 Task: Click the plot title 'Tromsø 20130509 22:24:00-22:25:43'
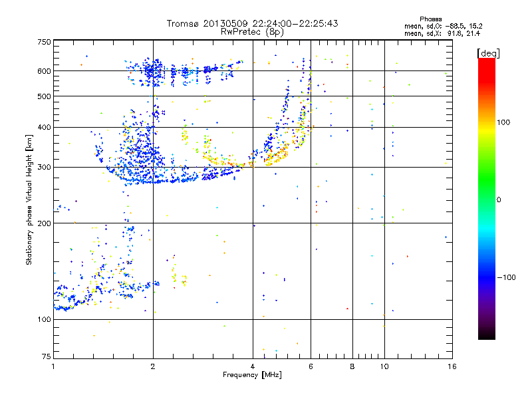(x=252, y=23)
